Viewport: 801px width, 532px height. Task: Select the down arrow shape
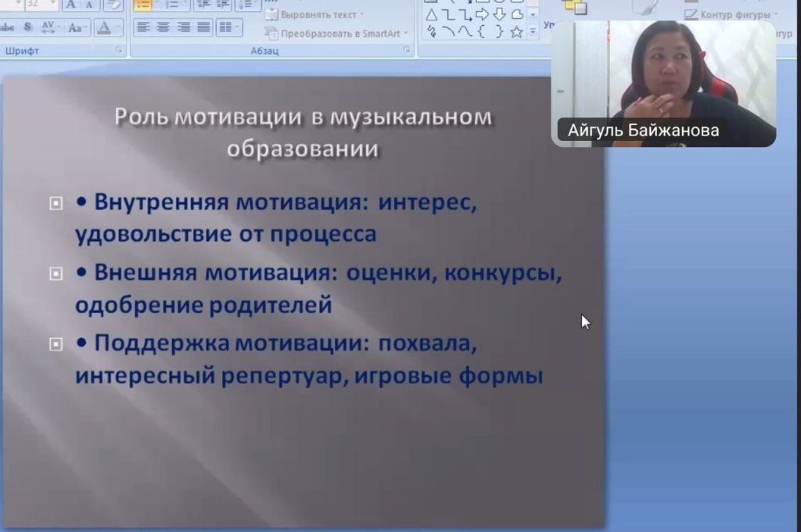pyautogui.click(x=499, y=15)
